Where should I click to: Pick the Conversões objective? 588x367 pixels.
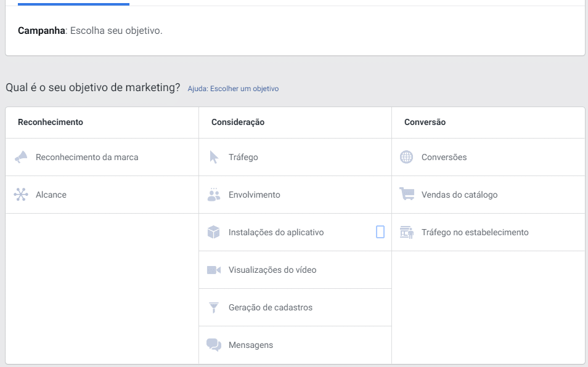488,157
